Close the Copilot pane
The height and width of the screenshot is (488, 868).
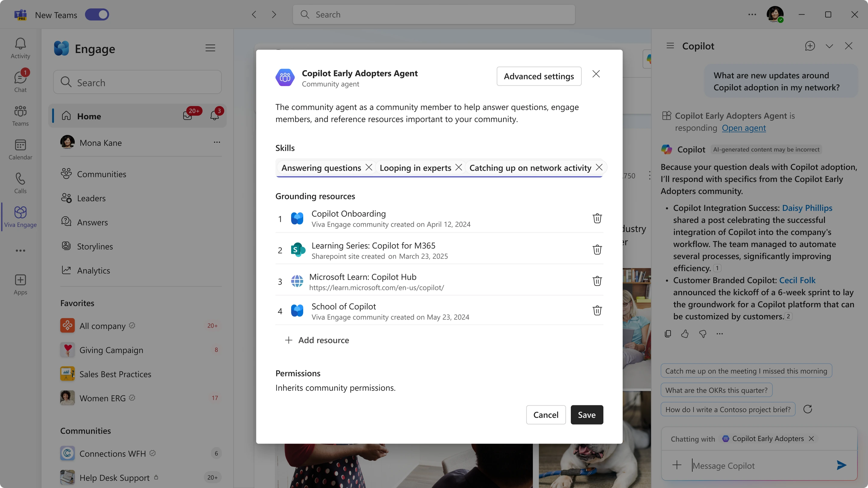[x=848, y=46]
